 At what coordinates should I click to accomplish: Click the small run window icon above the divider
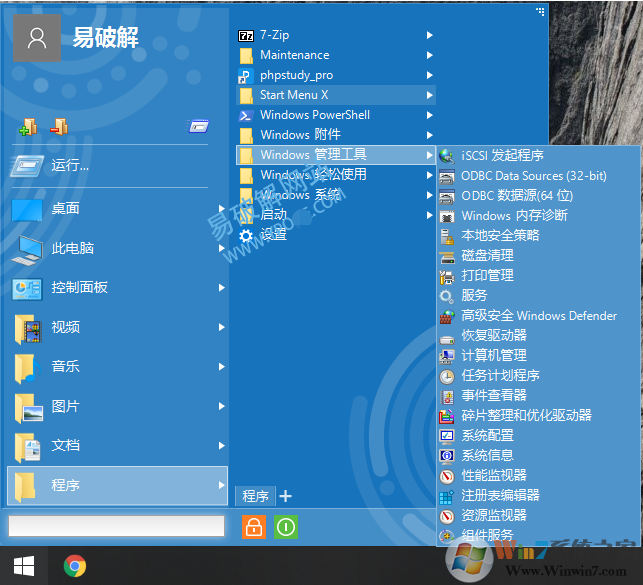(198, 126)
